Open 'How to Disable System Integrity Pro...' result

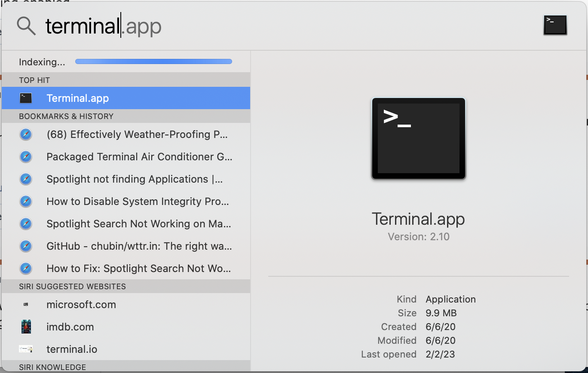126,202
